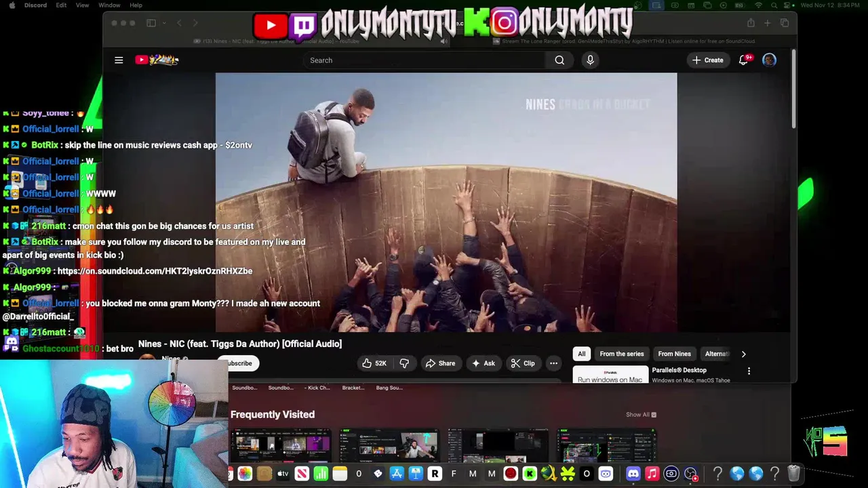Open Kick Ch... favorites bookmark
Viewport: 868px width, 488px height.
(x=317, y=388)
